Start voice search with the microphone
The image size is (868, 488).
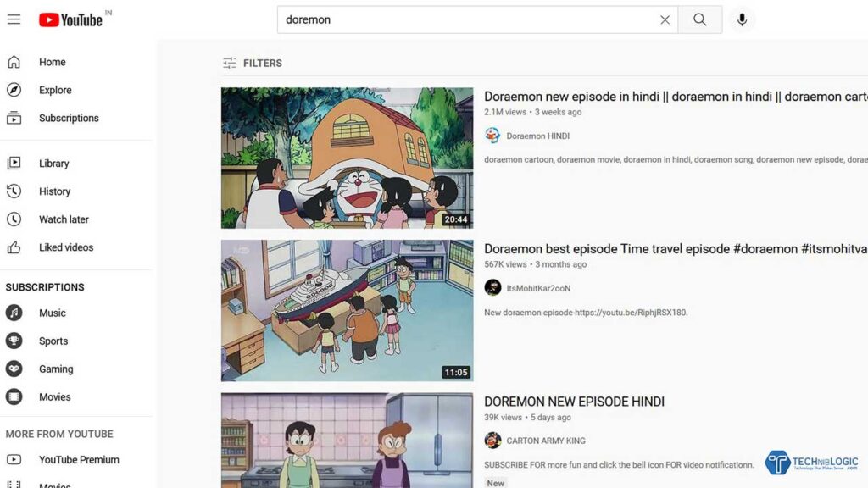[x=742, y=20]
